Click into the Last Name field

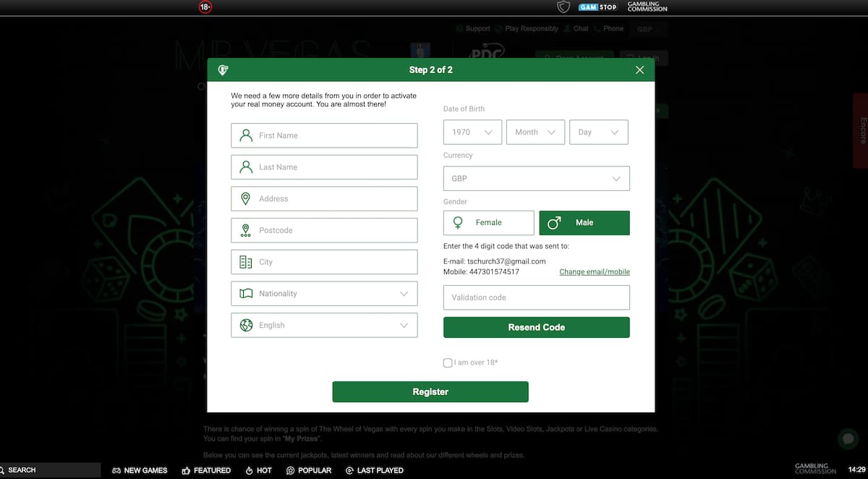325,167
